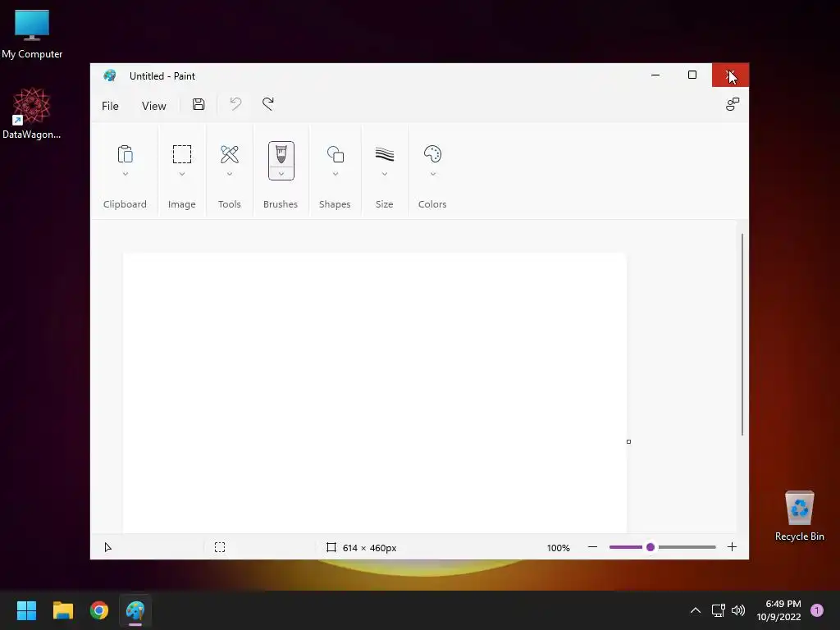Open the File menu

click(111, 106)
